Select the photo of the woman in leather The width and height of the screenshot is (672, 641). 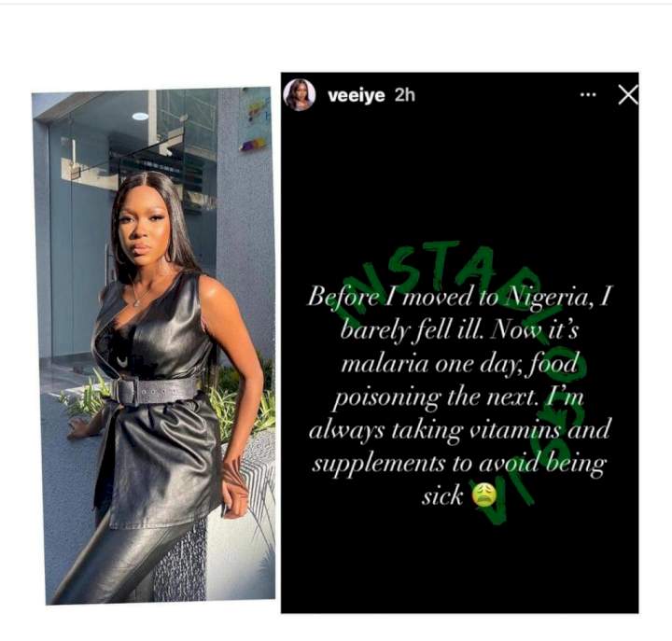[154, 346]
